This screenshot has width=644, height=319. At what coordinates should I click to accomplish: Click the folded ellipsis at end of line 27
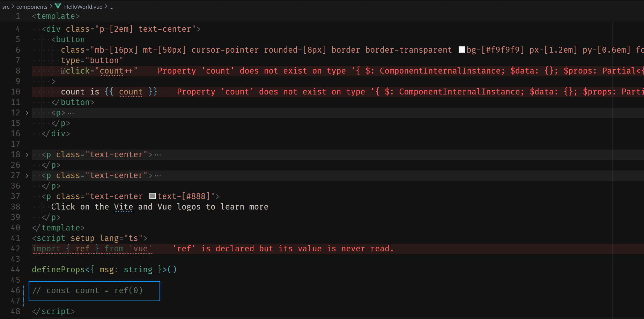pos(158,176)
